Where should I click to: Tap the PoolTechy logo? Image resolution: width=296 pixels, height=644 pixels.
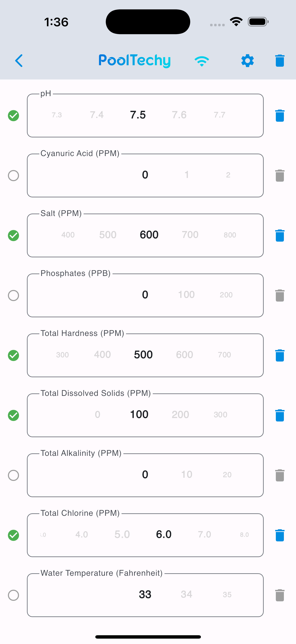[x=135, y=61]
